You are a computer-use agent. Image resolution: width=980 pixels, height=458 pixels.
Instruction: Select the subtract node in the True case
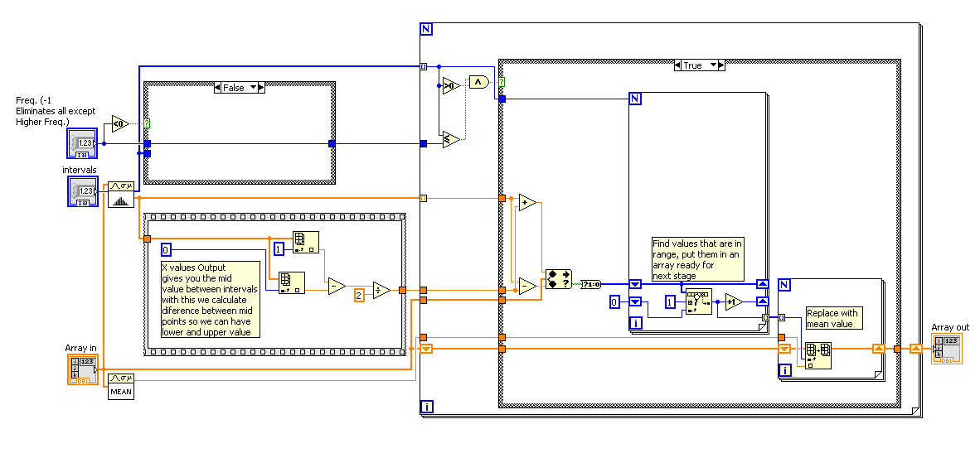pyautogui.click(x=527, y=286)
